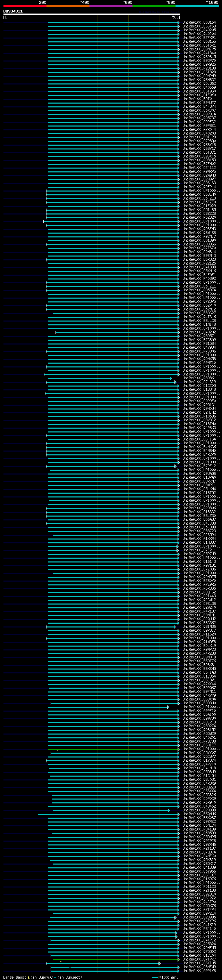
Task: Click the green segment of identity legend
Action: (154, 7)
